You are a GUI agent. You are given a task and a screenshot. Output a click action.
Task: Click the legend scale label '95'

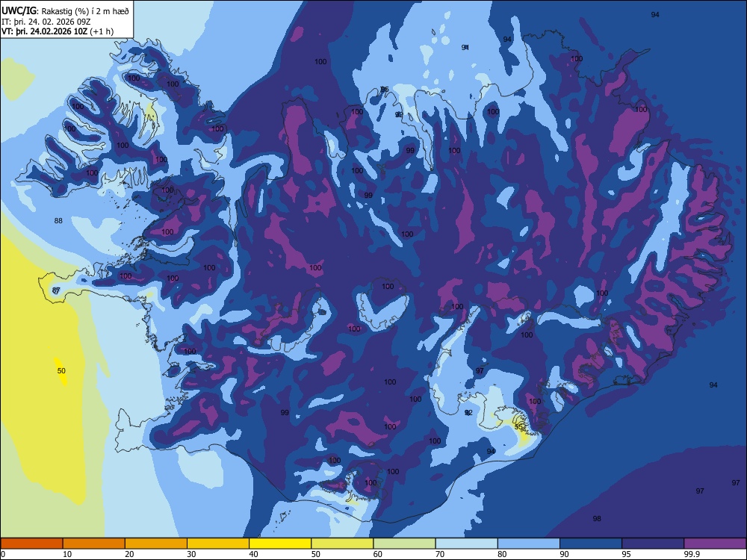[x=627, y=554]
